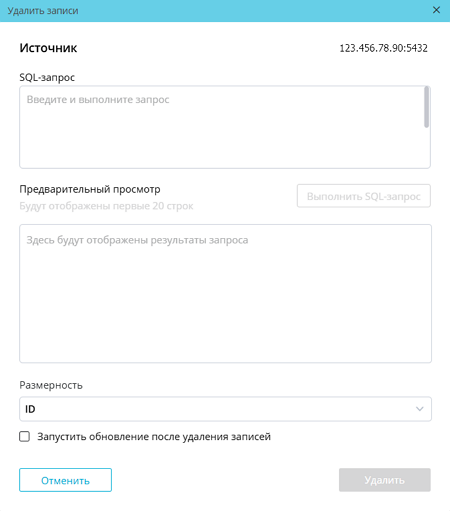Image resolution: width=450 pixels, height=511 pixels.
Task: Click the query results preview area
Action: click(225, 293)
